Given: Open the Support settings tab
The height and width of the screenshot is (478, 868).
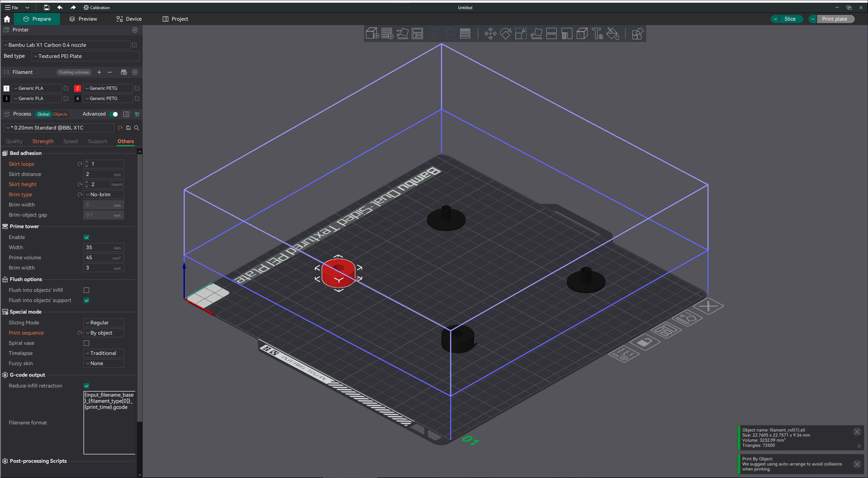Looking at the screenshot, I should pyautogui.click(x=97, y=141).
